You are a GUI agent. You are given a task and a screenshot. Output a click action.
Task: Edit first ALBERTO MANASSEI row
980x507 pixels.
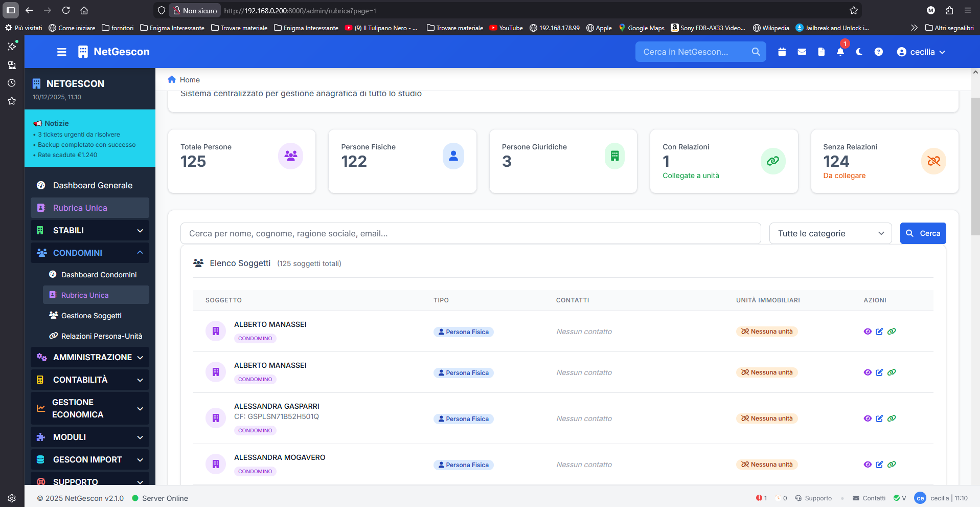[x=879, y=332]
